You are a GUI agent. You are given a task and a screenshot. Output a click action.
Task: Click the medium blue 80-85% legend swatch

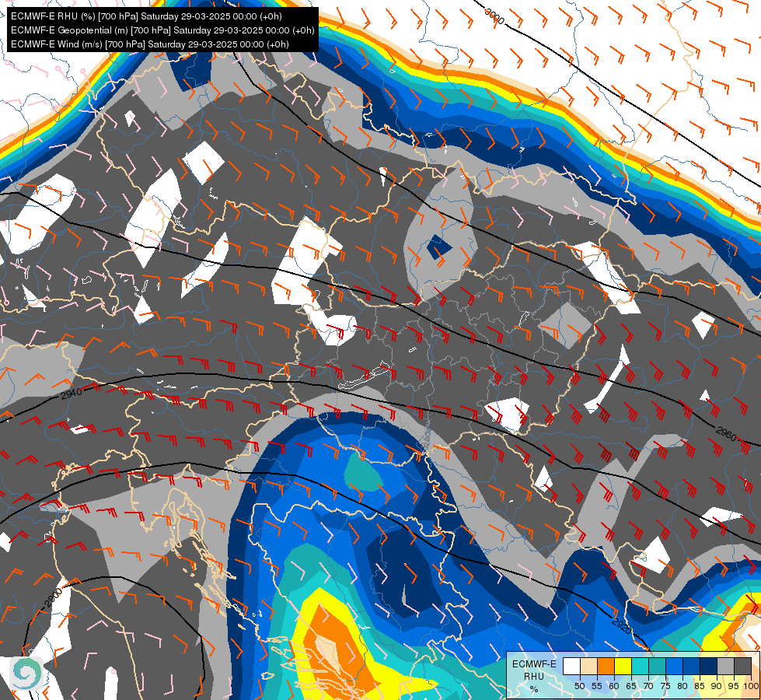point(691,667)
